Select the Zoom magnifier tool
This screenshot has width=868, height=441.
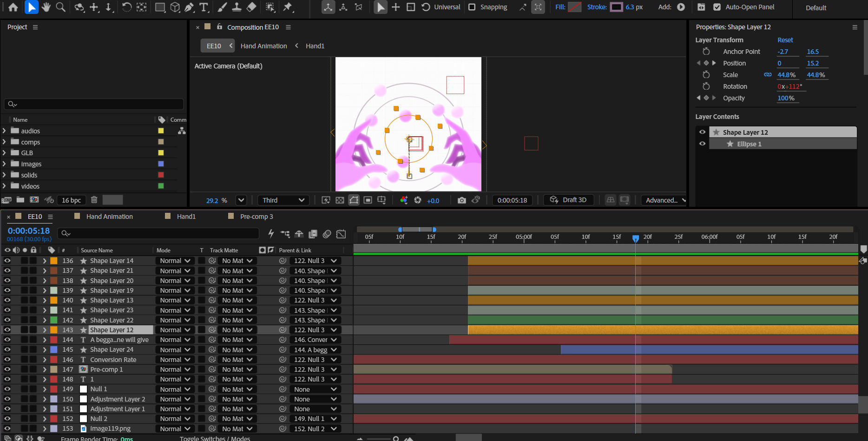pos(60,7)
